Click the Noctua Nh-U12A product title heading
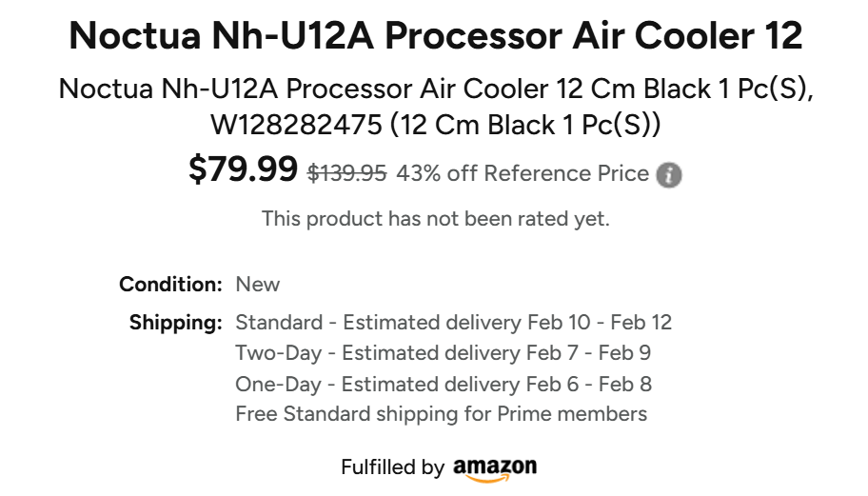868x496 pixels. coord(436,37)
